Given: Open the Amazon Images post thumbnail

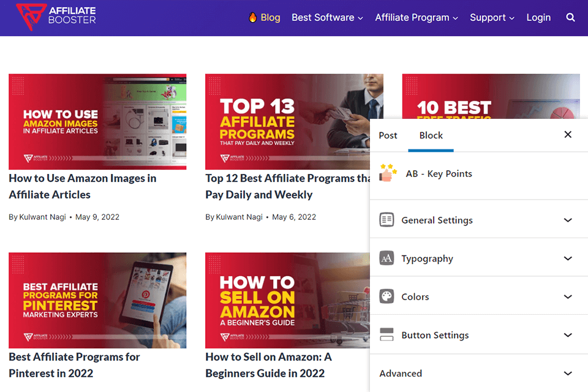Looking at the screenshot, I should tap(97, 121).
